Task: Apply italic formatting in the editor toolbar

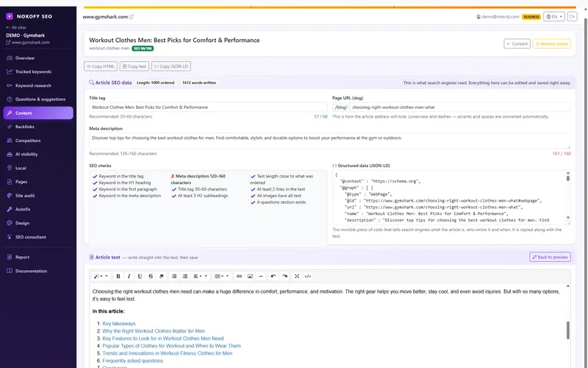Action: pos(129,276)
